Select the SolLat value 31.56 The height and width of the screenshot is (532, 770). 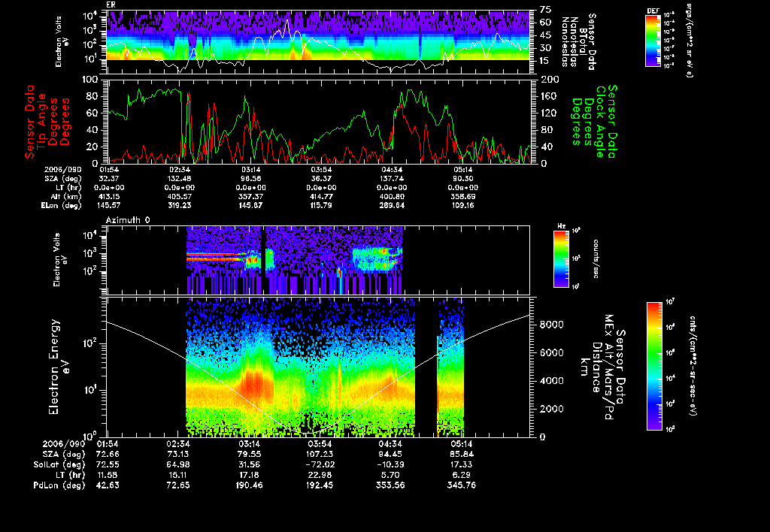coord(250,465)
